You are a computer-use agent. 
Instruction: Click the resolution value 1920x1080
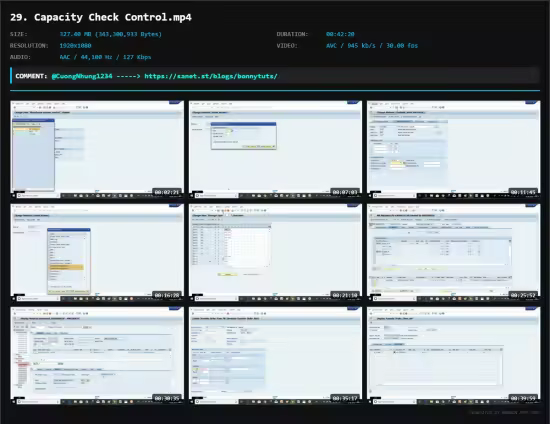click(x=75, y=46)
